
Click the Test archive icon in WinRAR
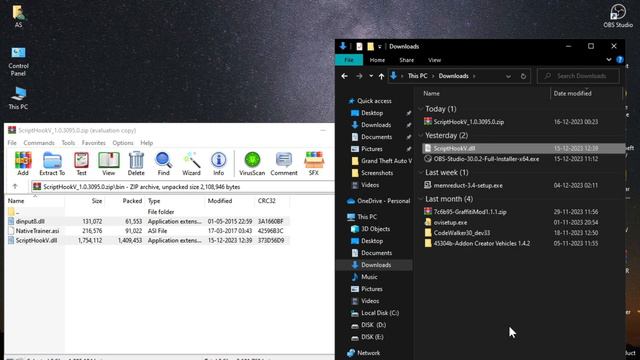(x=81, y=164)
